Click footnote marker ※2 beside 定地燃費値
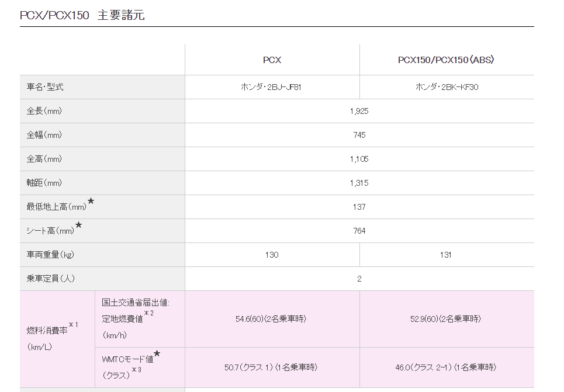This screenshot has width=564, height=392. click(x=149, y=313)
